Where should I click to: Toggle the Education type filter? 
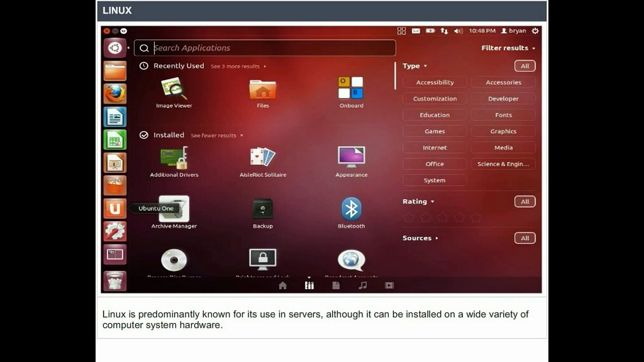(435, 115)
